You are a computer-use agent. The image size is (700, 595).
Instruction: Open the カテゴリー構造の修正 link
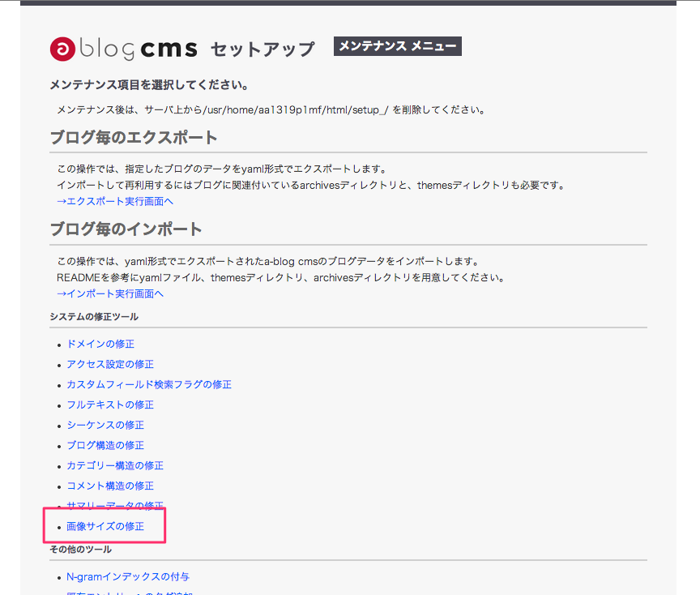pyautogui.click(x=115, y=465)
